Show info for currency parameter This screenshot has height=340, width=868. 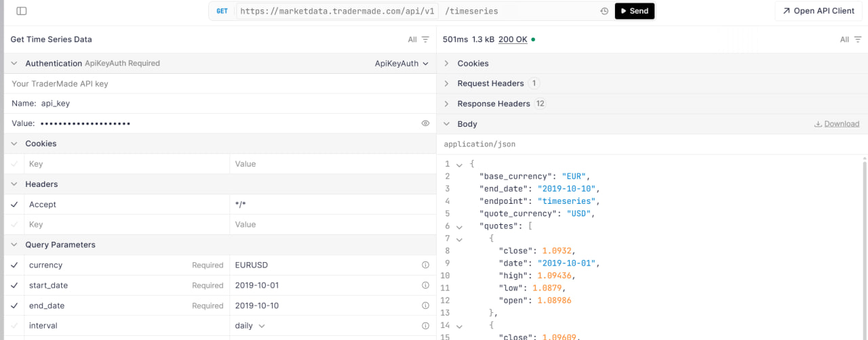tap(426, 265)
